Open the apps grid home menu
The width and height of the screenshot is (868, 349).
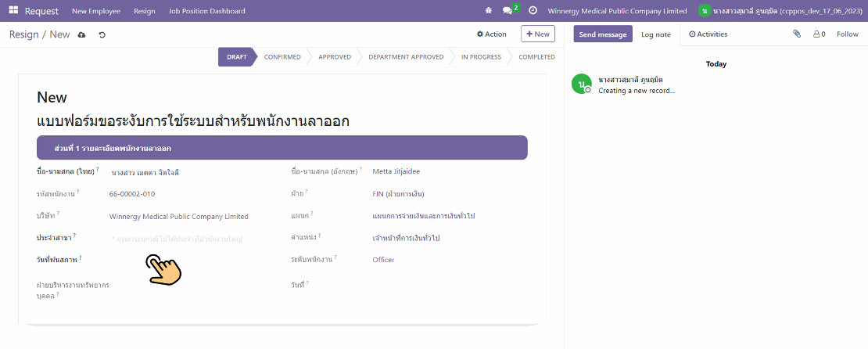(x=13, y=11)
